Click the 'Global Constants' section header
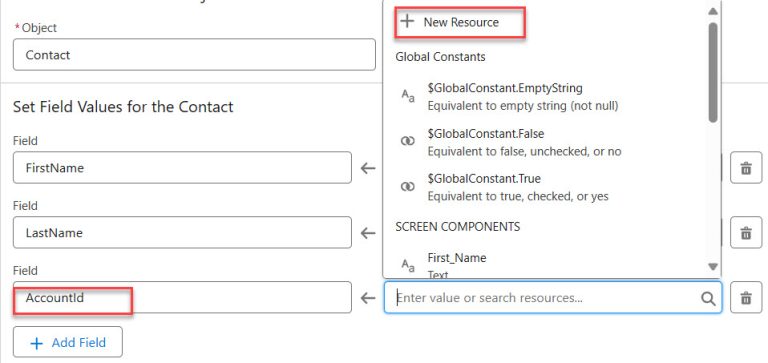The image size is (768, 363). click(440, 57)
